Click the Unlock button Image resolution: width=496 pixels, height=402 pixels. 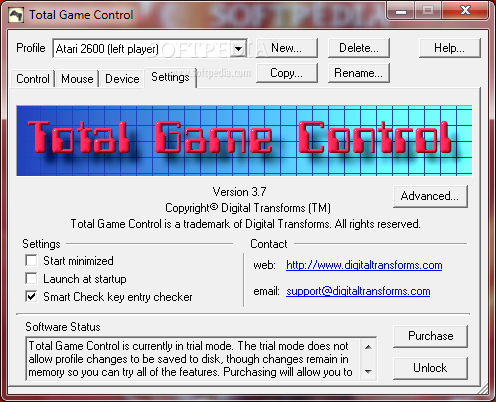[x=430, y=368]
